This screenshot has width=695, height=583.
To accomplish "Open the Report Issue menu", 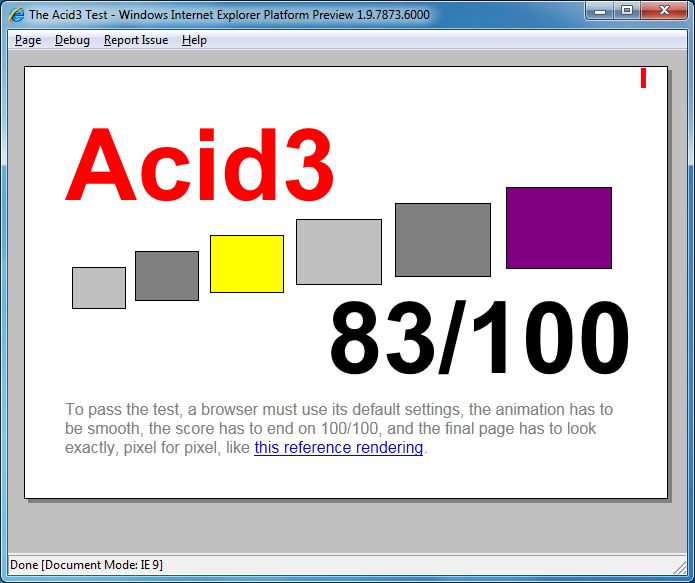I will click(x=136, y=40).
